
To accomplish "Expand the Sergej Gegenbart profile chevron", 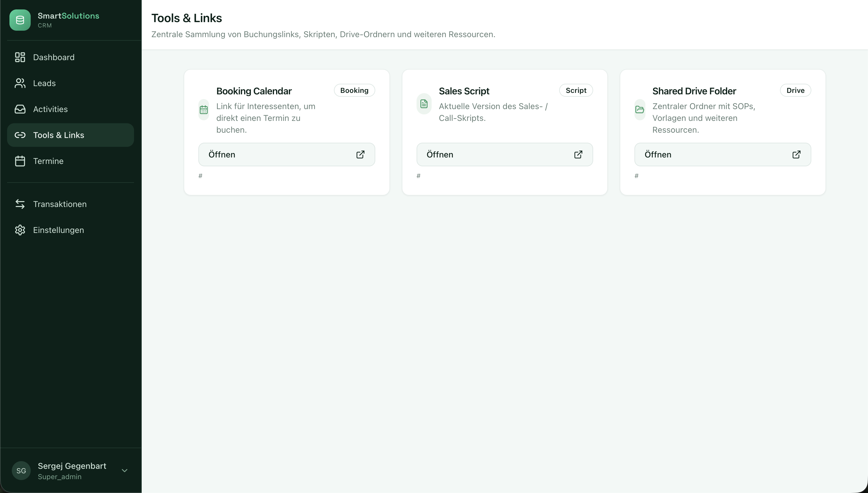I will tap(125, 471).
